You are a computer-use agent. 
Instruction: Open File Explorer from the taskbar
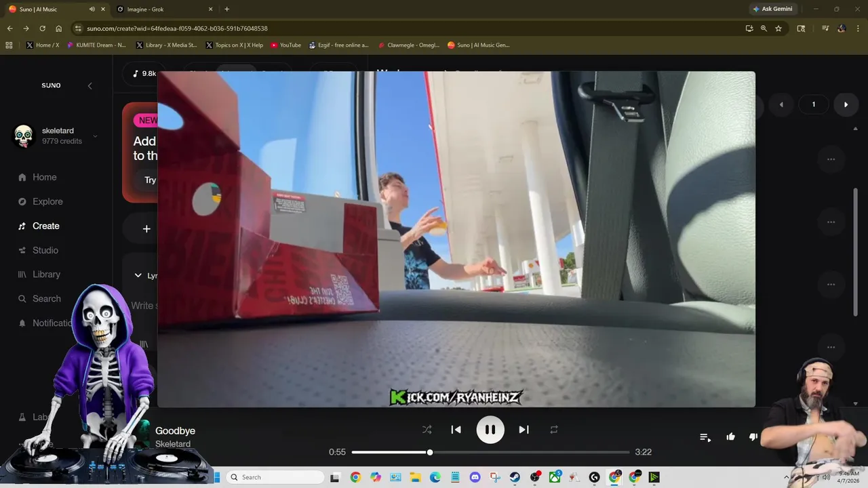(415, 477)
